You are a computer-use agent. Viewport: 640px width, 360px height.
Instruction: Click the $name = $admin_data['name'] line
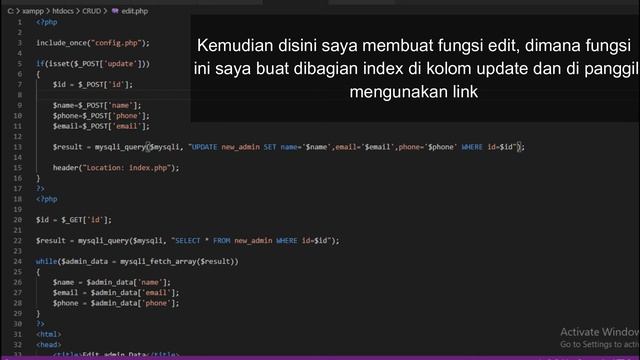112,282
